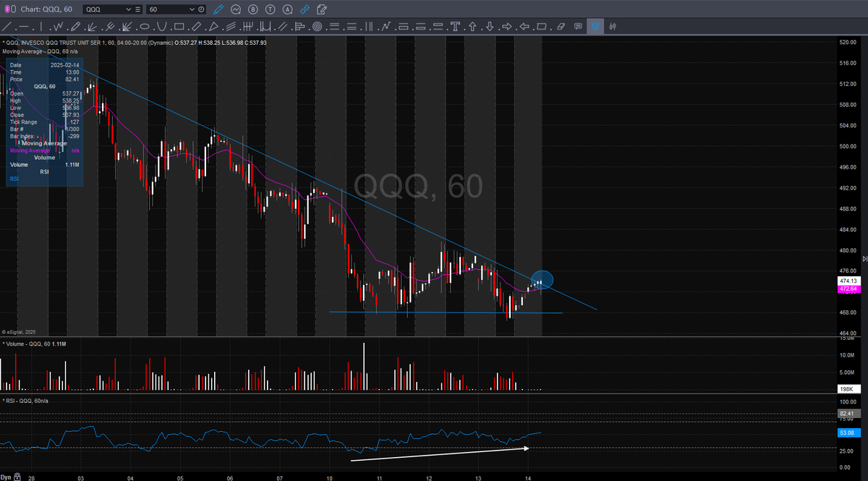Click the 10.0M volume axis label
868x481 pixels.
[848, 355]
